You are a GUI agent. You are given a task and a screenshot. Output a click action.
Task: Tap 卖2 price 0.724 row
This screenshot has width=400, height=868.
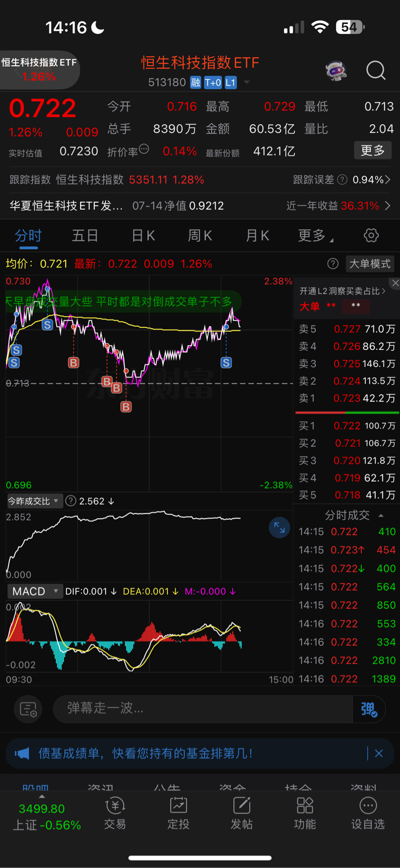(x=347, y=381)
